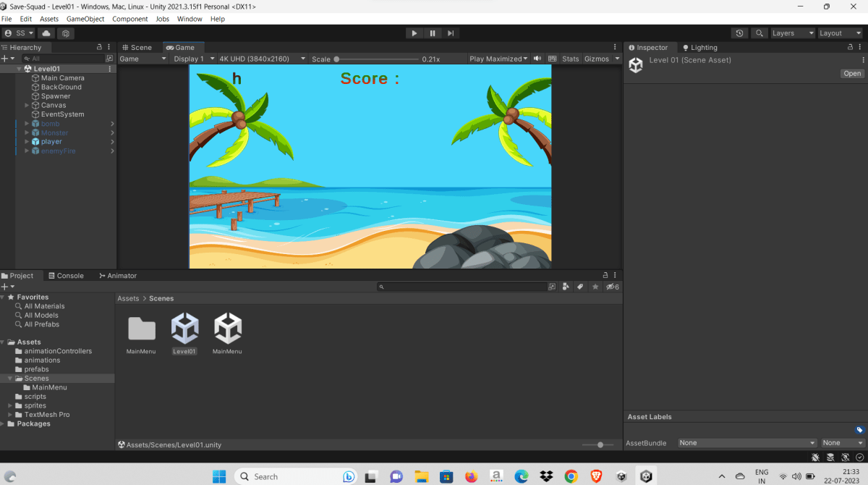Viewport: 868px width, 485px height.
Task: Toggle the lock icon on the Hierarchy panel
Action: [99, 46]
